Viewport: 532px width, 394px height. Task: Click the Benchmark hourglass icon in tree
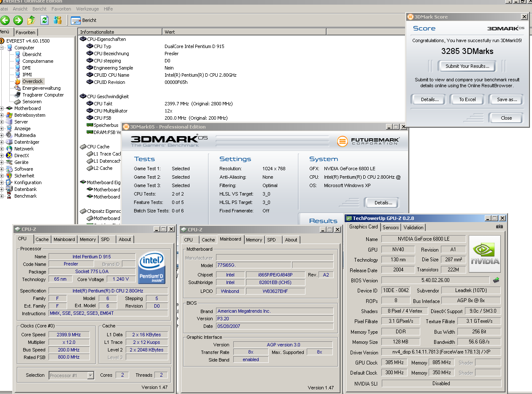(10, 196)
